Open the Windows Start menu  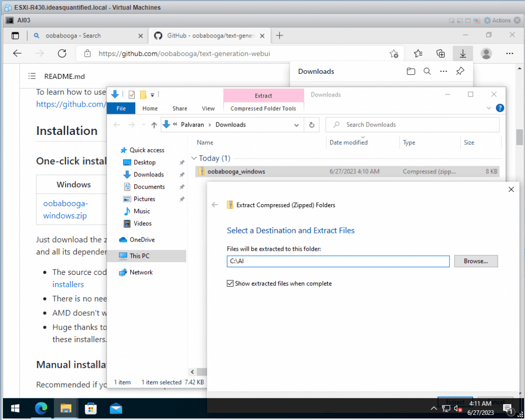point(15,409)
